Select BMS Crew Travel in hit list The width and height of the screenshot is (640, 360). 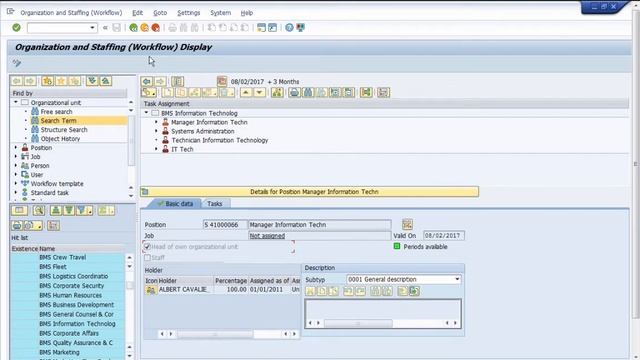pyautogui.click(x=62, y=257)
